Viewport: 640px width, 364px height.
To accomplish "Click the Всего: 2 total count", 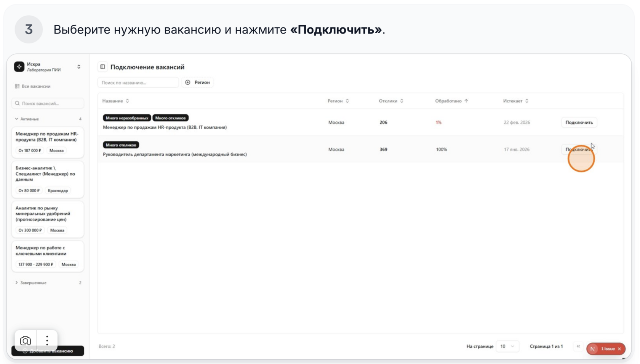I will [107, 346].
